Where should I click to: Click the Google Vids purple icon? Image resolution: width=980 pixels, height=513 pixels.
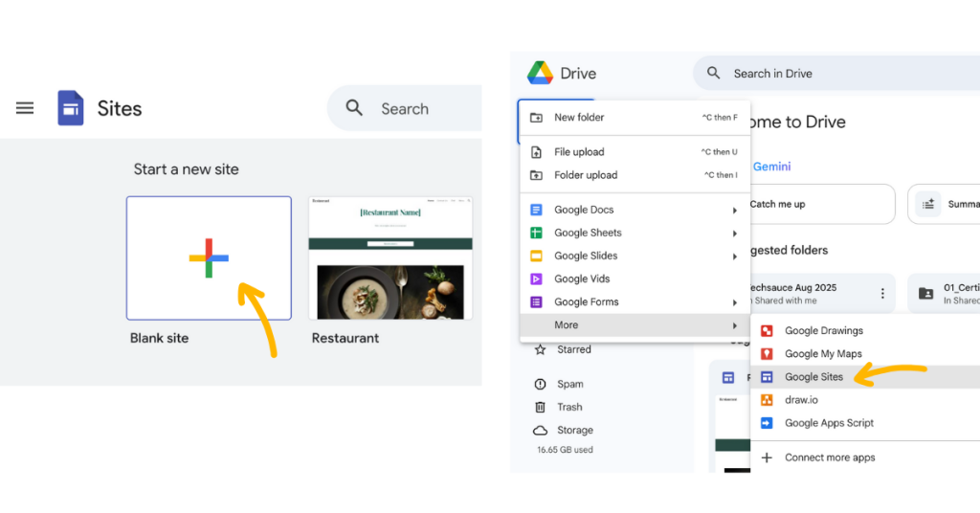point(536,279)
